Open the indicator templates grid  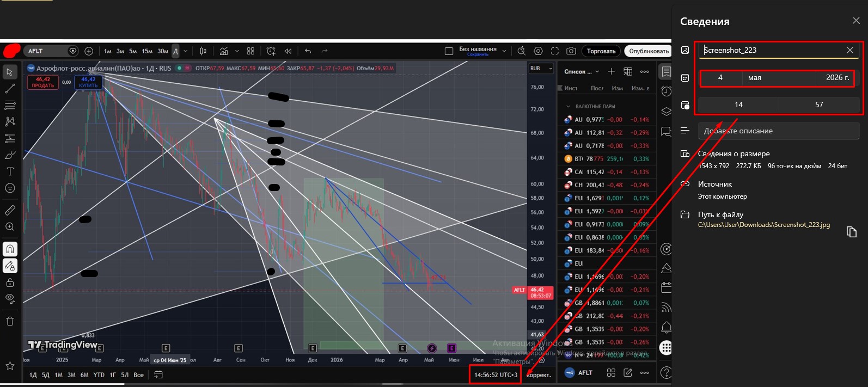pyautogui.click(x=250, y=51)
